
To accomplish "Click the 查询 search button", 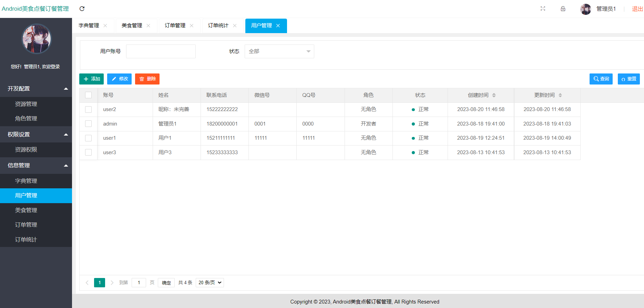I will point(601,79).
